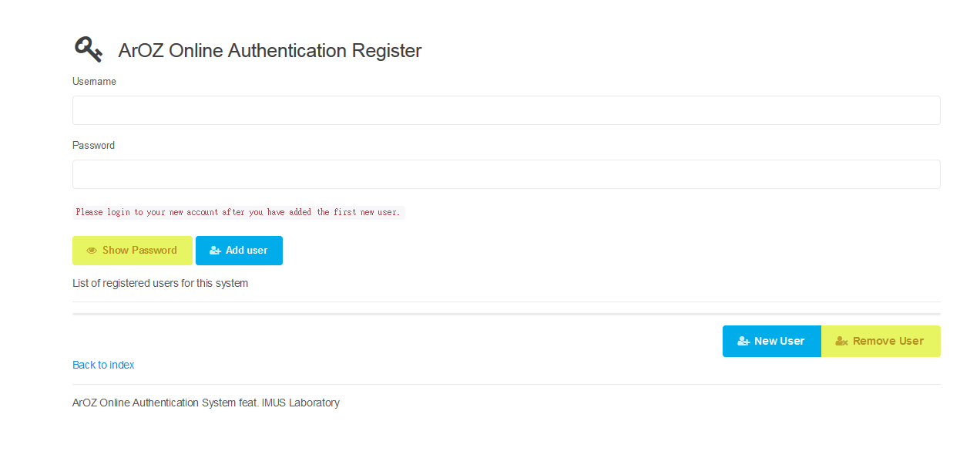Click the person-plus icon on New User
This screenshot has width=980, height=465.
tap(743, 342)
